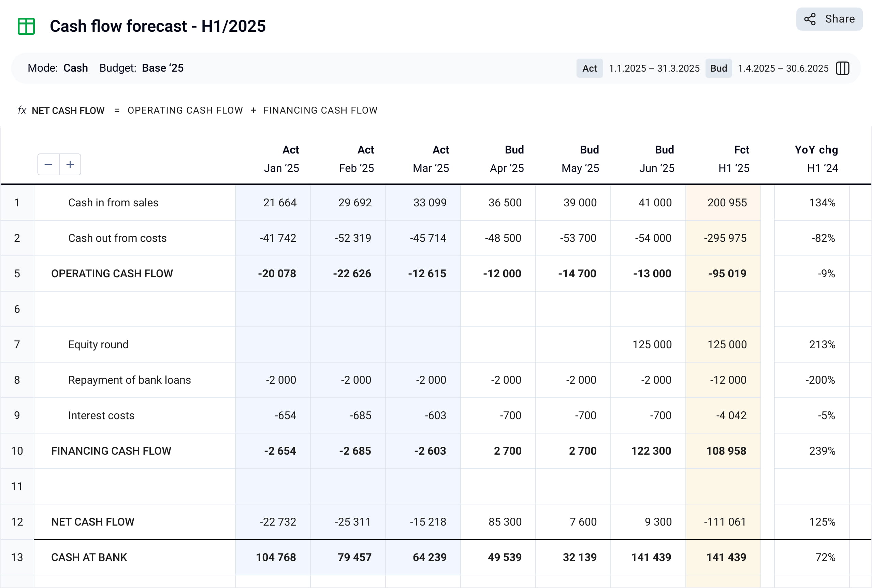Select the Fct H1 '25 column header

(733, 159)
